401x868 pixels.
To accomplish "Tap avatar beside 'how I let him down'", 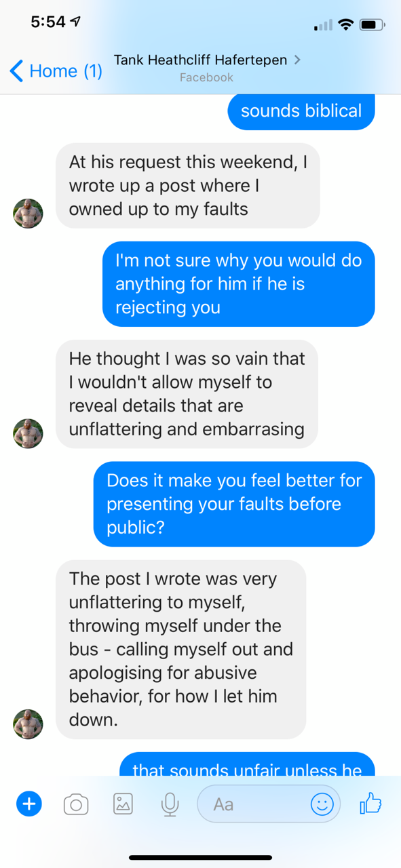I will click(x=28, y=724).
